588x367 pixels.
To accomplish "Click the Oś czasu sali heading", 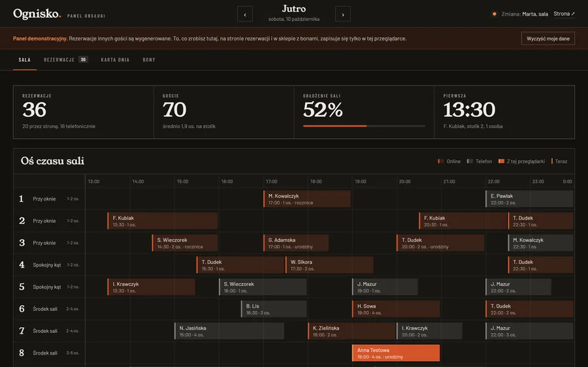I will coord(52,161).
